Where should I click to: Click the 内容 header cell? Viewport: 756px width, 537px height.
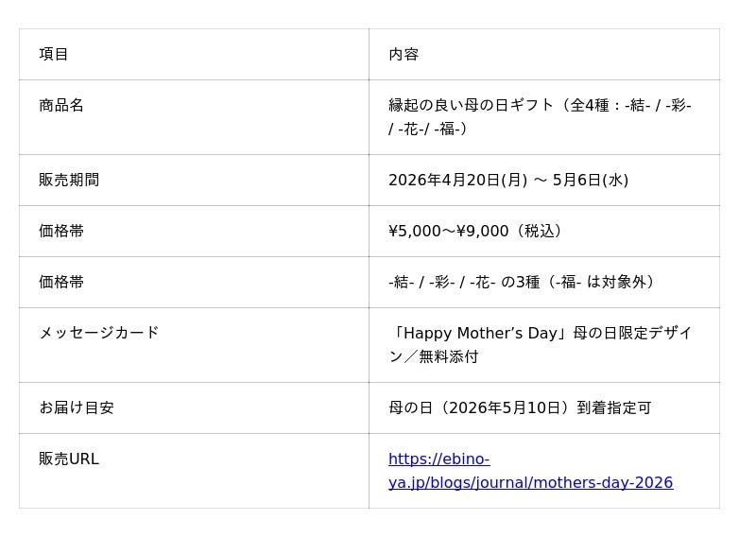404,54
